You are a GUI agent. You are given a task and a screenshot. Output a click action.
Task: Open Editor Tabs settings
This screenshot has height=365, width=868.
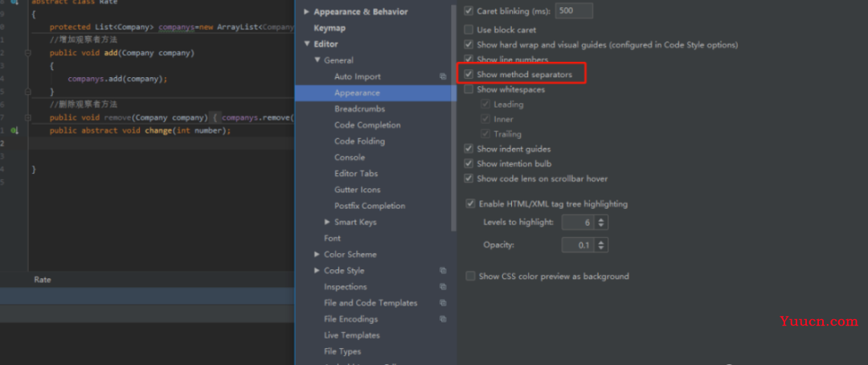tap(356, 174)
